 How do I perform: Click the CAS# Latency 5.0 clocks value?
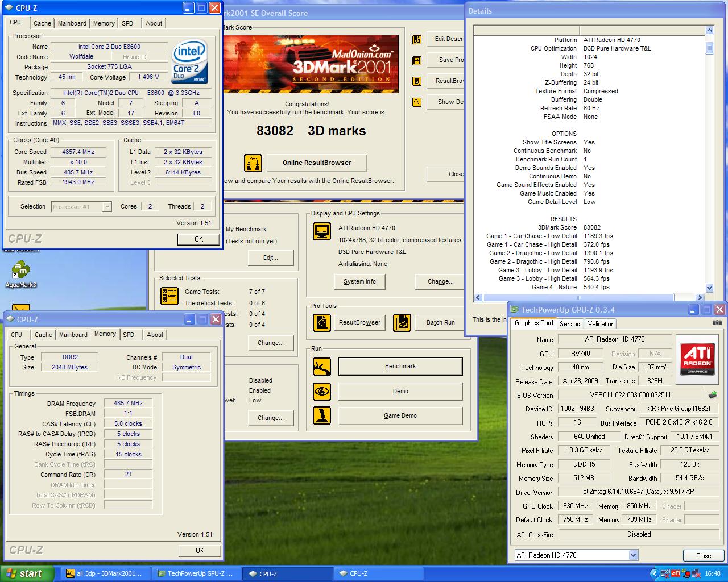click(x=129, y=423)
